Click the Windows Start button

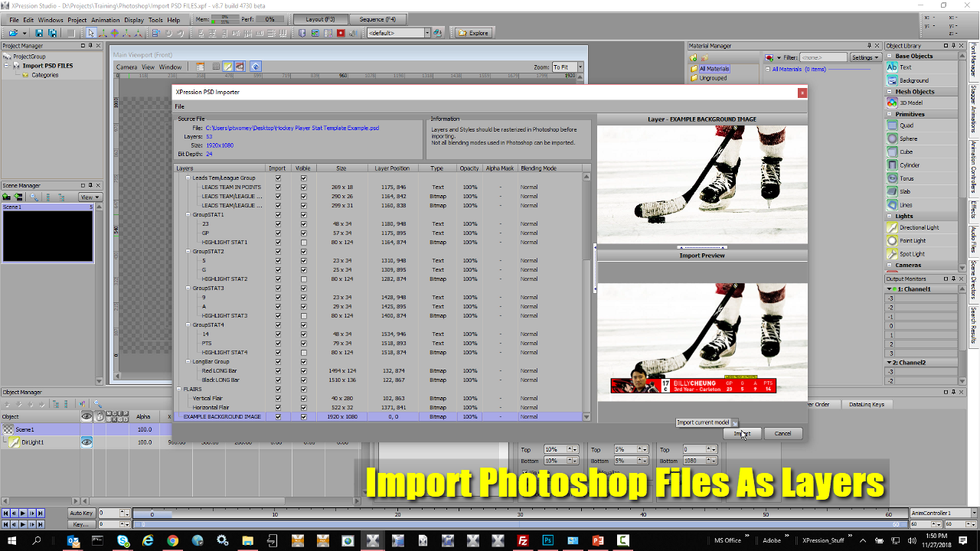pos(12,540)
